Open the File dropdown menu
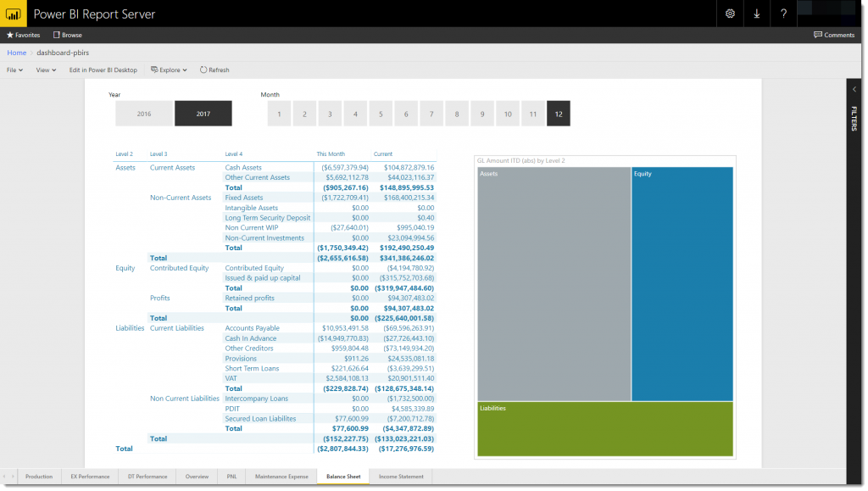868x491 pixels. [x=15, y=70]
